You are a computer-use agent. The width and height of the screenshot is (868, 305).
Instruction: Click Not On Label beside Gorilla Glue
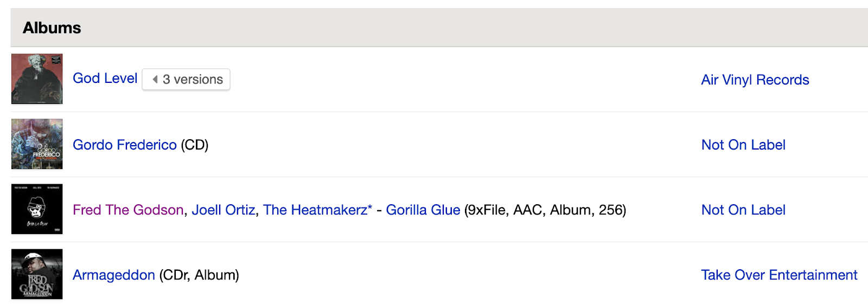point(743,210)
